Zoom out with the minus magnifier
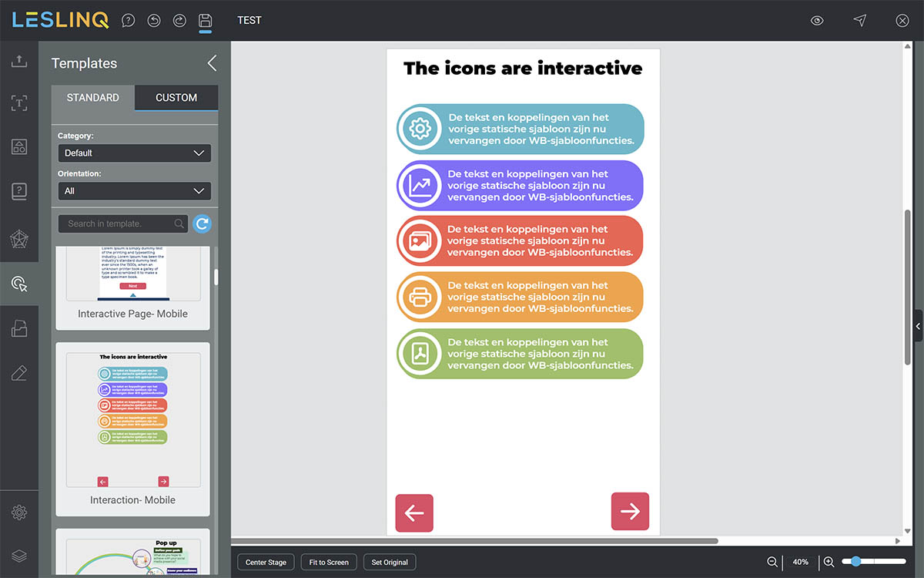The width and height of the screenshot is (924, 578). tap(772, 562)
